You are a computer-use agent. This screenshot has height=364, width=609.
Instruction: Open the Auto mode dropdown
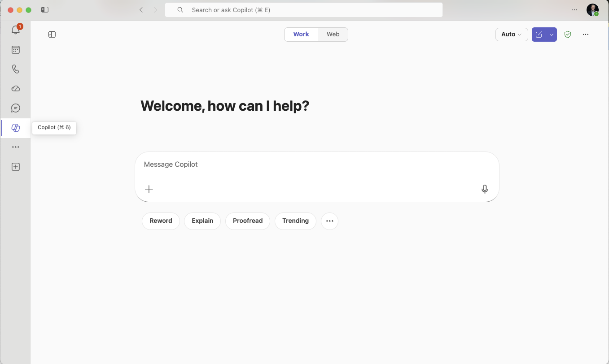pos(512,35)
